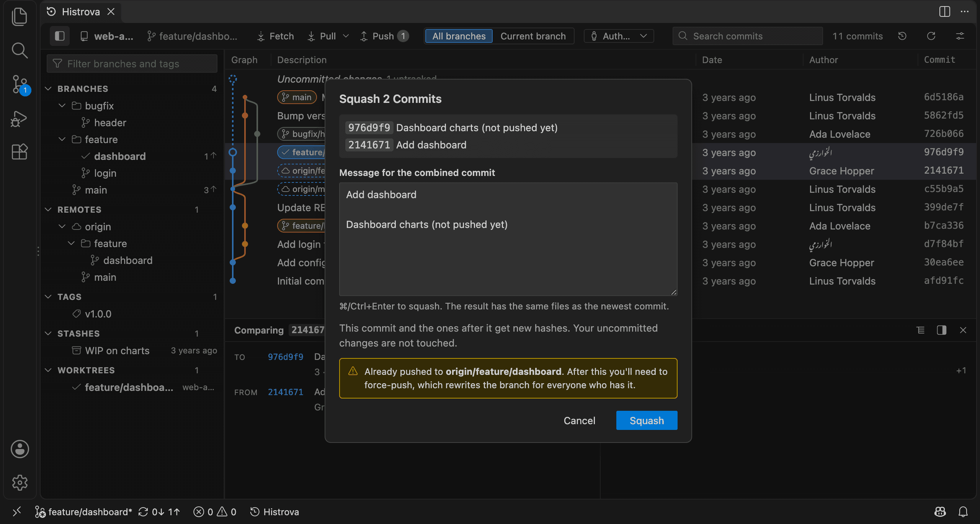Click the main branch label in graph
Image resolution: width=980 pixels, height=524 pixels.
(297, 97)
